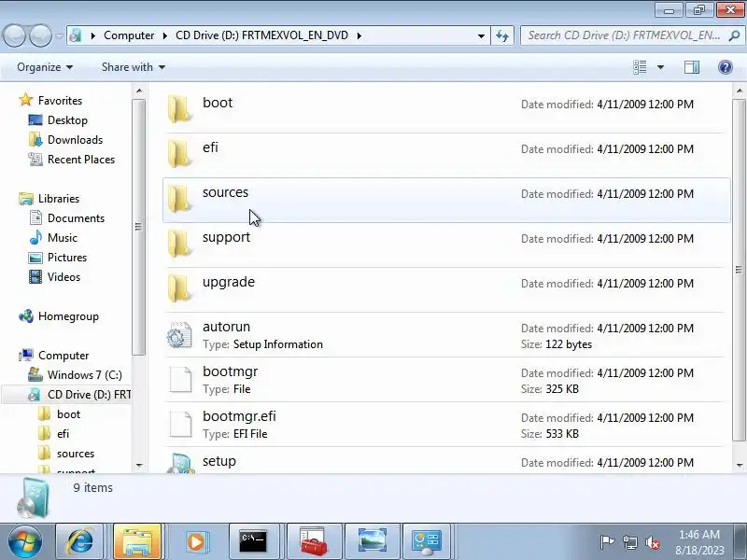Expand the arrow after Computer in address bar
747x560 pixels.
(x=165, y=35)
